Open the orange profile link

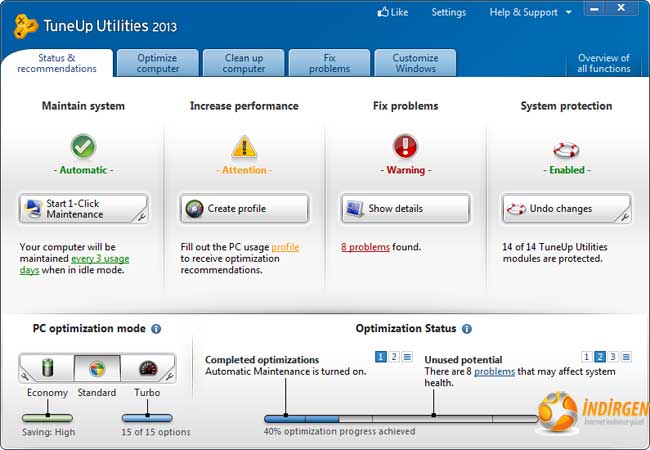tap(285, 247)
